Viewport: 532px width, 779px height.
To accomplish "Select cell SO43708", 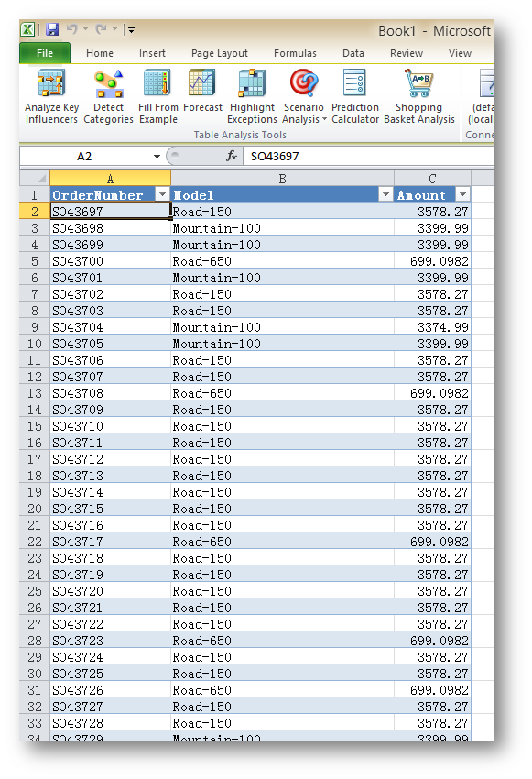I will 110,393.
